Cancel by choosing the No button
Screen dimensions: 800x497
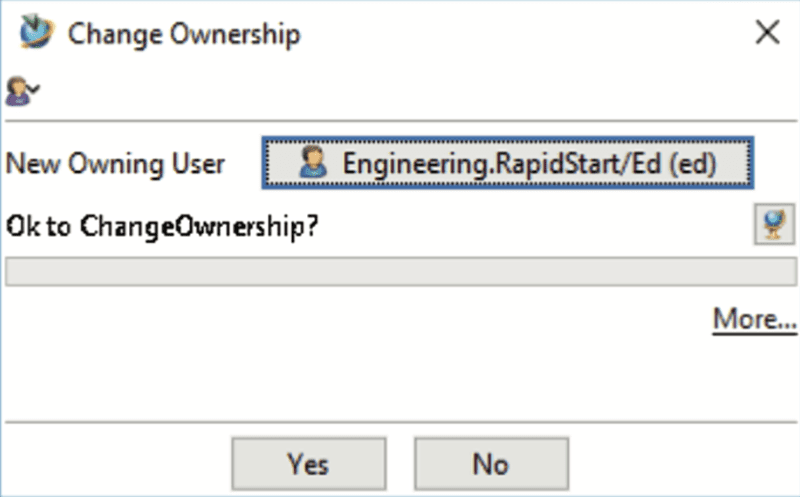point(491,464)
